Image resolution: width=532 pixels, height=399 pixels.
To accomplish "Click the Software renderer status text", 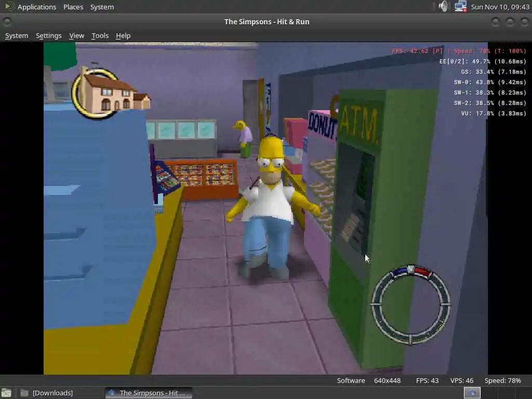I will coord(351,381).
